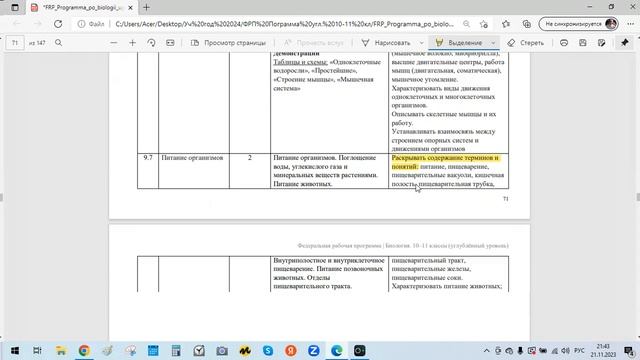Image resolution: width=640 pixels, height=360 pixels.
Task: Open the Camera app on taskbar
Action: 222,351
